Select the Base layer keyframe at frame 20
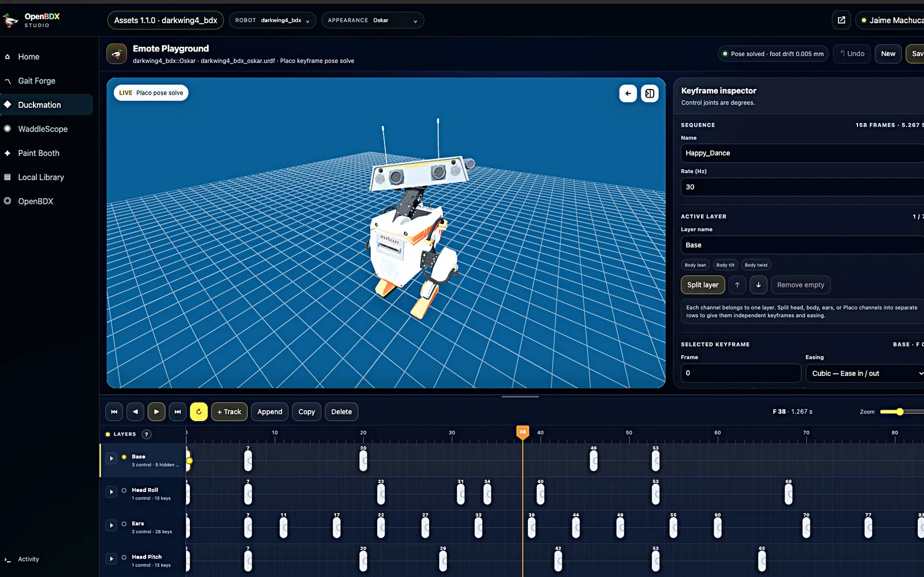This screenshot has width=924, height=577. 363,460
